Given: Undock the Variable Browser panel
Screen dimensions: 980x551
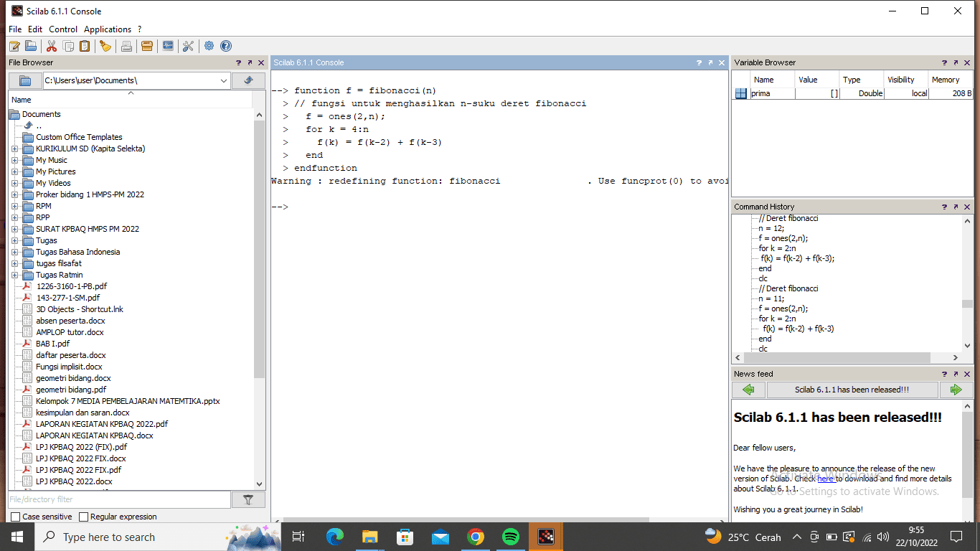Looking at the screenshot, I should (x=956, y=63).
